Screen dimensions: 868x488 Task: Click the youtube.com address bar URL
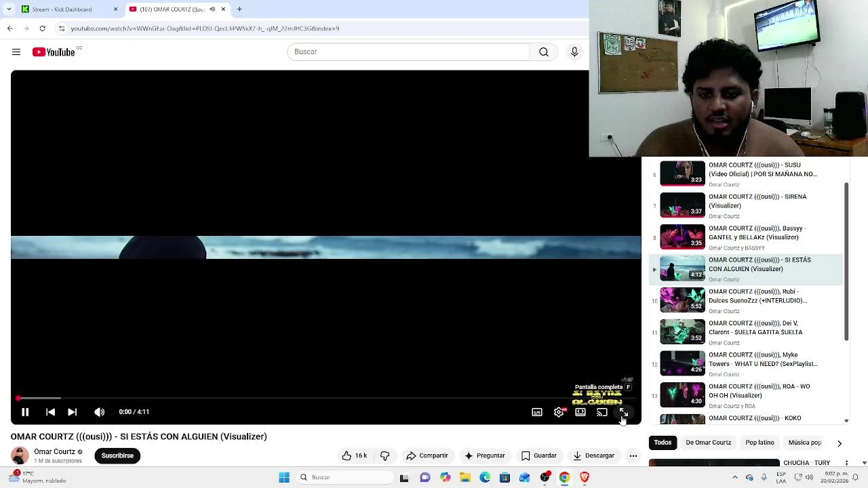point(205,28)
